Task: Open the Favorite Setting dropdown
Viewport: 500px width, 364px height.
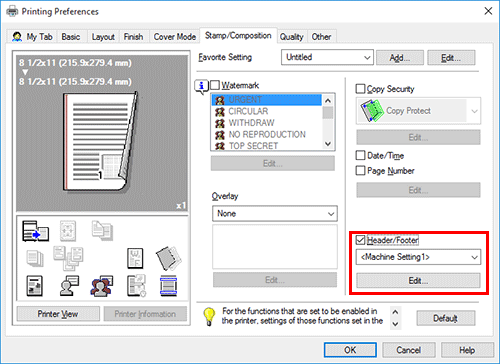Action: 327,57
